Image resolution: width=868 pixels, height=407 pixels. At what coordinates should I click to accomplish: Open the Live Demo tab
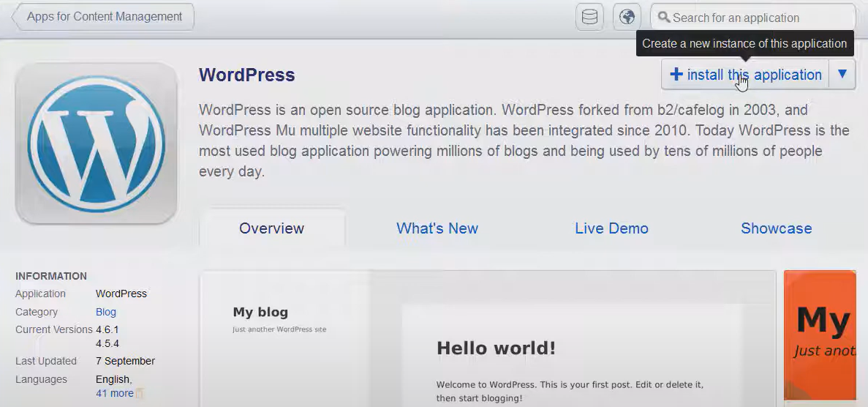click(612, 228)
